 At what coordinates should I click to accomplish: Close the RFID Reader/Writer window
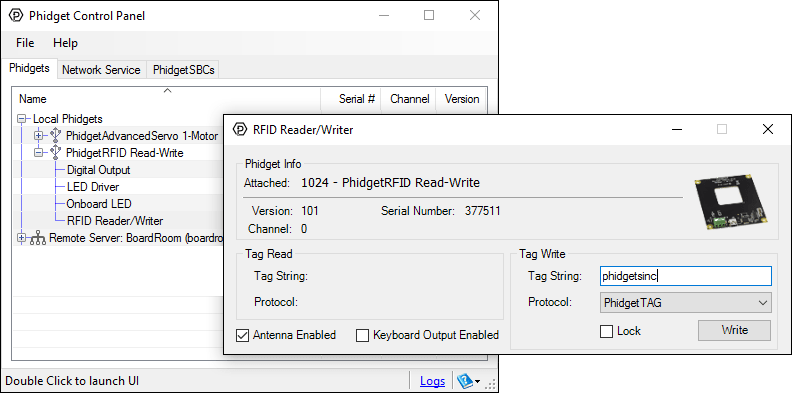pos(768,129)
